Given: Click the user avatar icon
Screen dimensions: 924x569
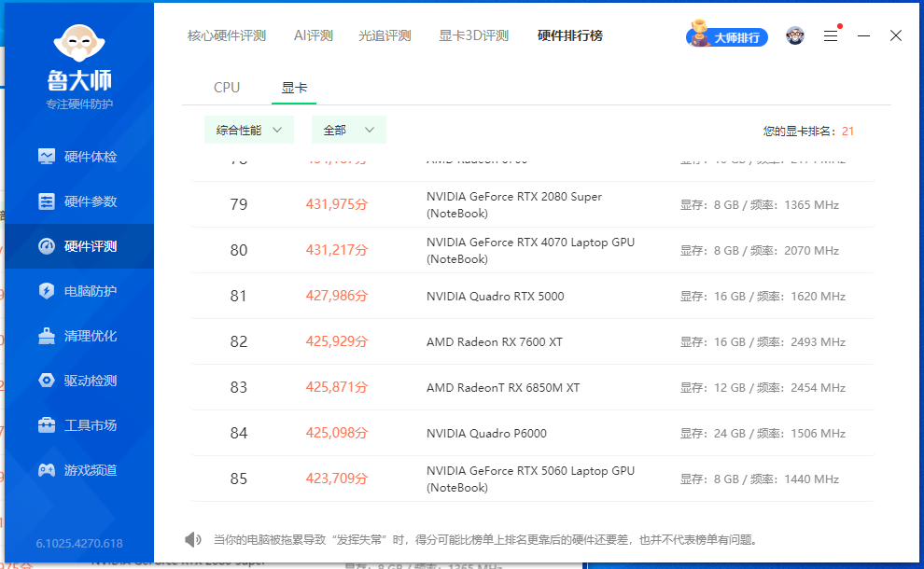Looking at the screenshot, I should (x=795, y=36).
